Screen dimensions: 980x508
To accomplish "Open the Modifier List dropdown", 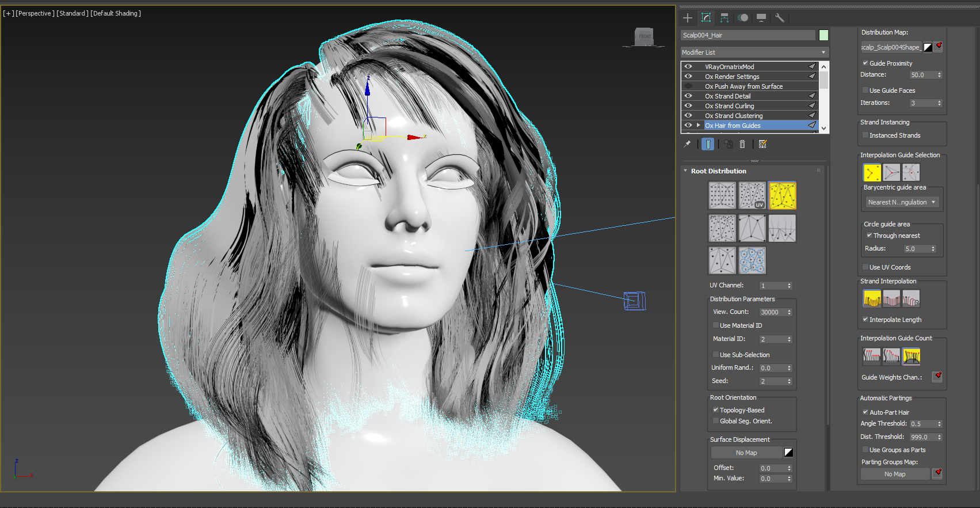I will [754, 52].
